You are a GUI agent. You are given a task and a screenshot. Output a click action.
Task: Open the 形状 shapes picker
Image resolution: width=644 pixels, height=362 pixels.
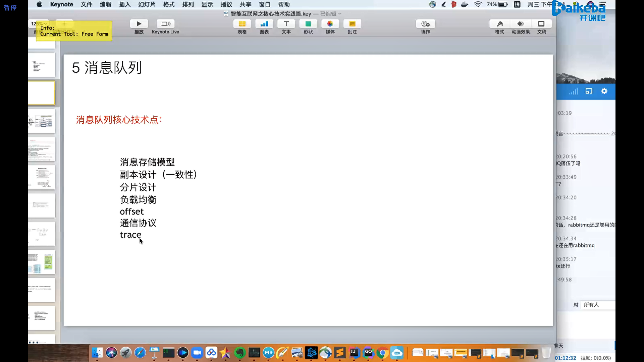[308, 24]
